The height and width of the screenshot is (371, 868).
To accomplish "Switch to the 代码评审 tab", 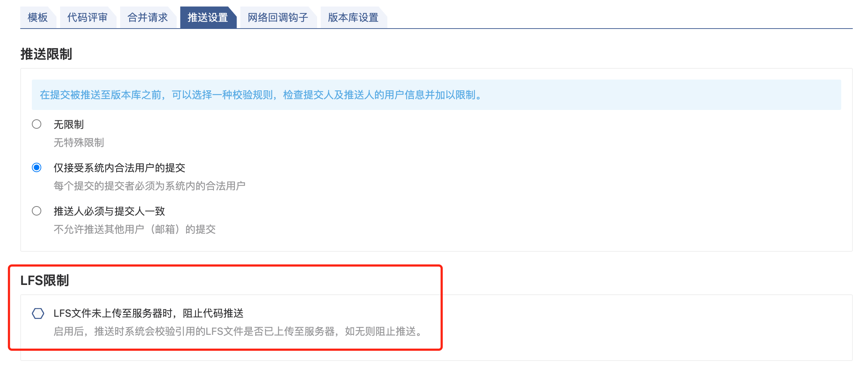I will (88, 17).
